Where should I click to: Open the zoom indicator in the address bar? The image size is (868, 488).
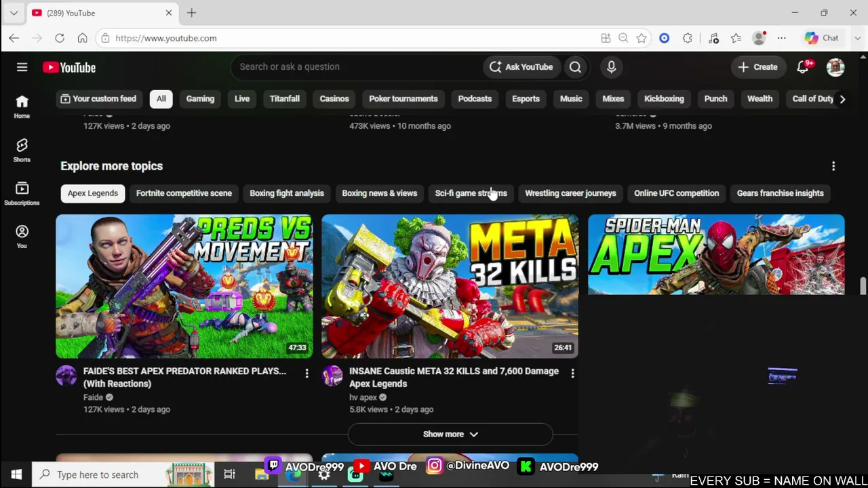click(623, 38)
